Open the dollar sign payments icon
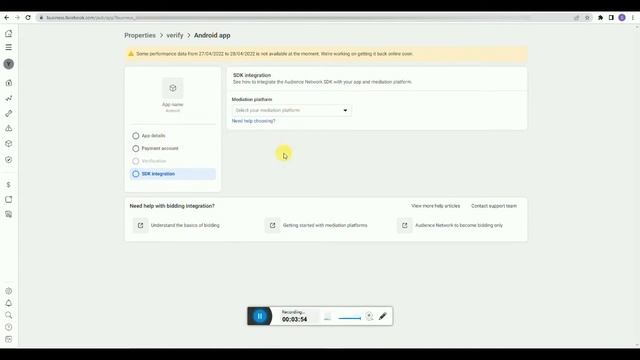640x360 pixels. tap(9, 185)
